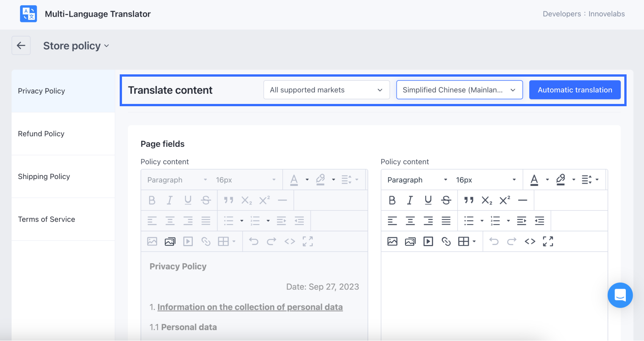Click the Automatic translation button

coord(575,90)
